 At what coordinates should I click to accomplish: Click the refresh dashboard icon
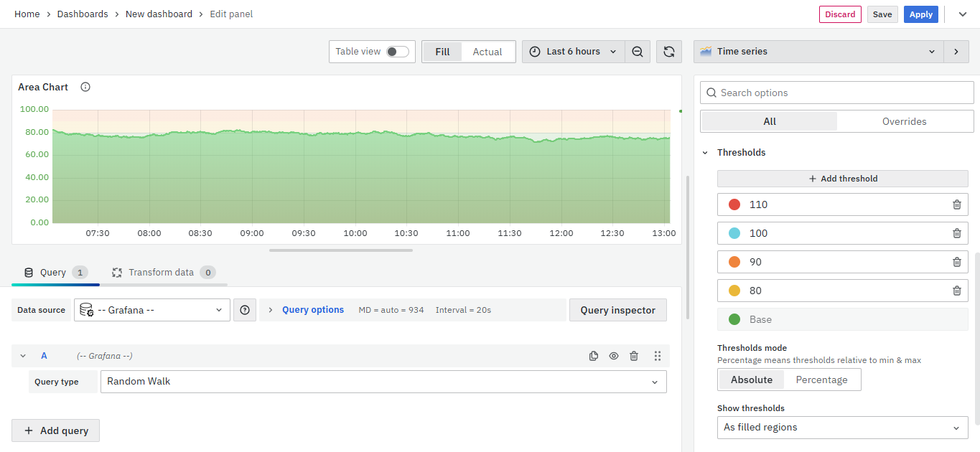(x=668, y=52)
